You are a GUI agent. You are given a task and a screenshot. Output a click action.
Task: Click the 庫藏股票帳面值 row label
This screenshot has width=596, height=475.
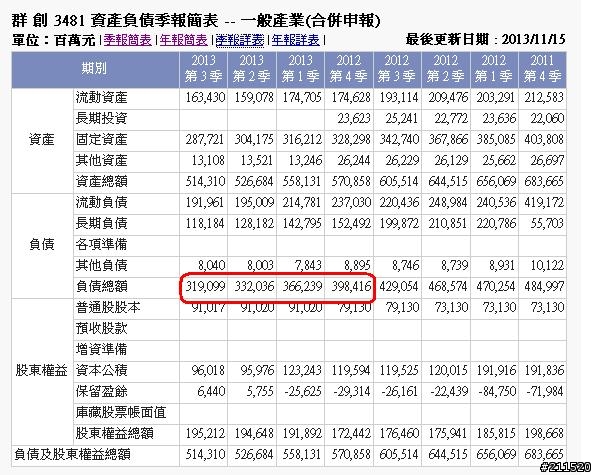point(121,412)
